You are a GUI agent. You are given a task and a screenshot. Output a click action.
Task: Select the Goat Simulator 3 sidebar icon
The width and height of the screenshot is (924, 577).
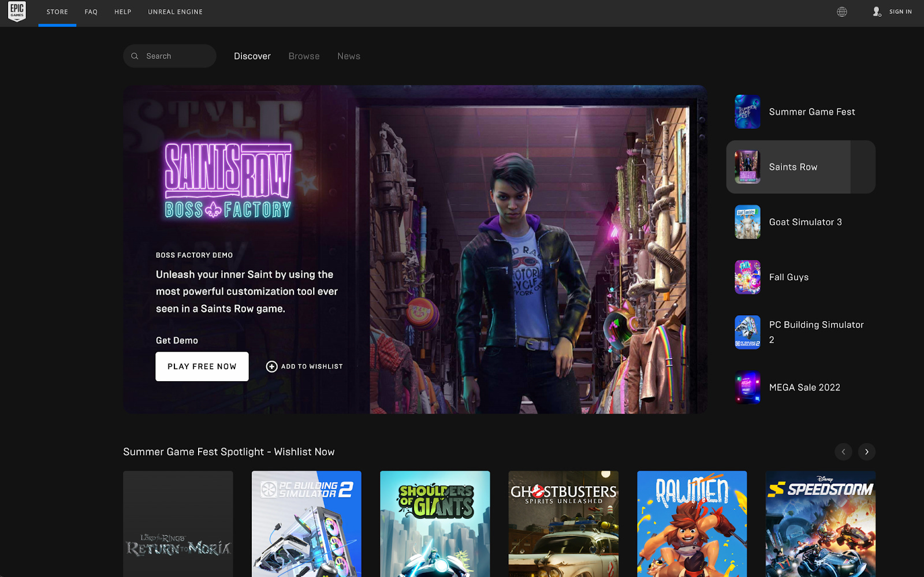click(747, 222)
